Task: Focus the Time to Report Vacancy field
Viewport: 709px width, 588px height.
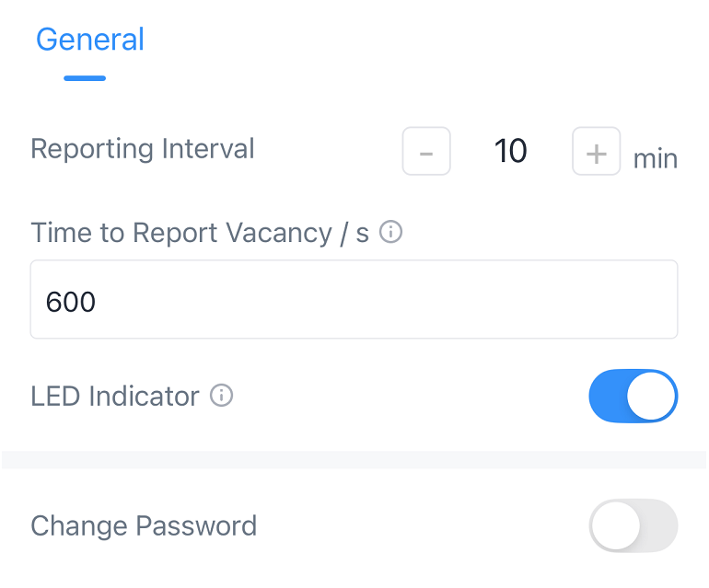Action: pos(354,299)
